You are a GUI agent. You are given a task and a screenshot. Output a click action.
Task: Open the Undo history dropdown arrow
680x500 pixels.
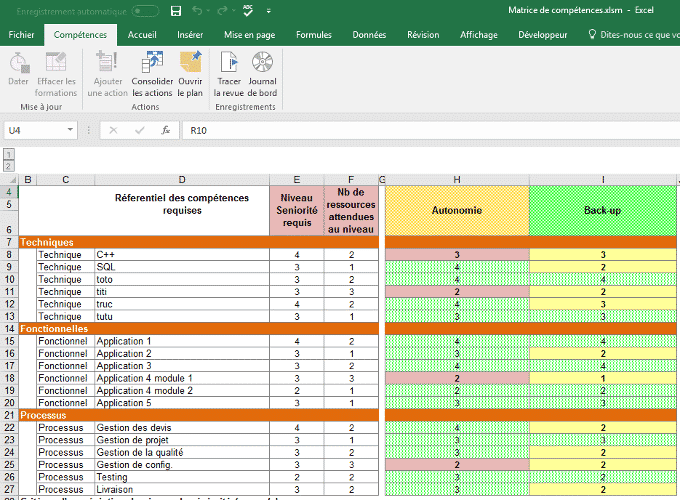[x=208, y=11]
